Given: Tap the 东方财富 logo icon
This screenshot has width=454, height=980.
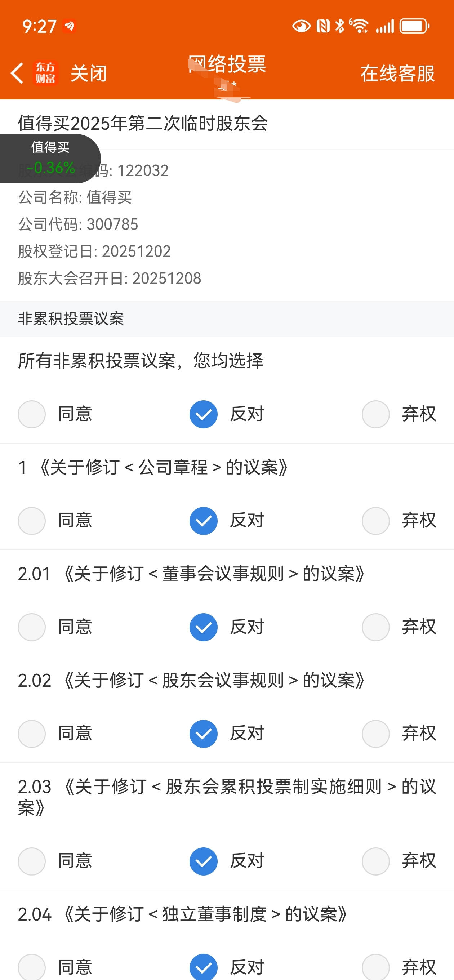Looking at the screenshot, I should pyautogui.click(x=46, y=73).
